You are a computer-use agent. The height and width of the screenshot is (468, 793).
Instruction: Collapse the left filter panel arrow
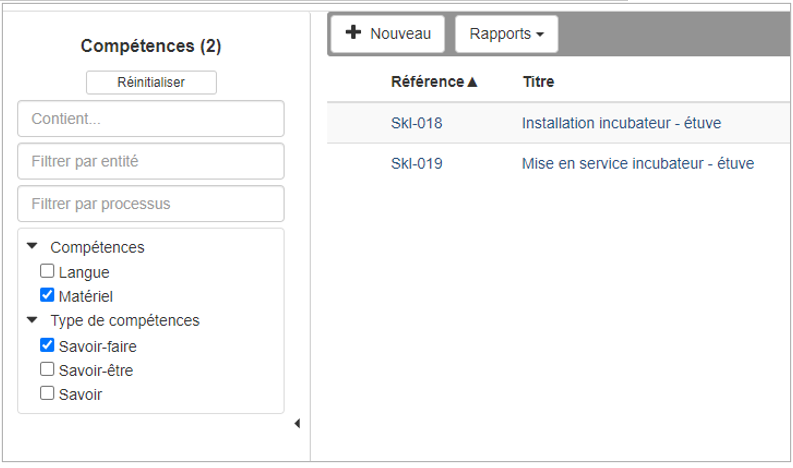pyautogui.click(x=297, y=424)
